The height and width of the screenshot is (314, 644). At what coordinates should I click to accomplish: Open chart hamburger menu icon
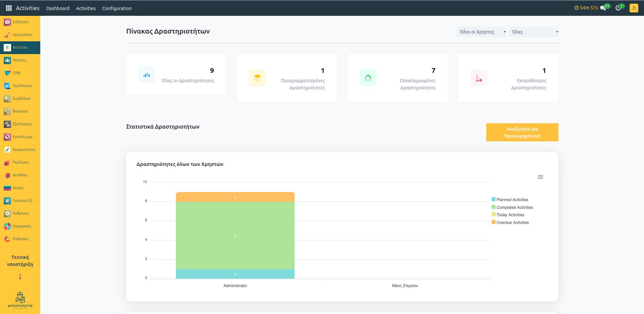coord(540,177)
